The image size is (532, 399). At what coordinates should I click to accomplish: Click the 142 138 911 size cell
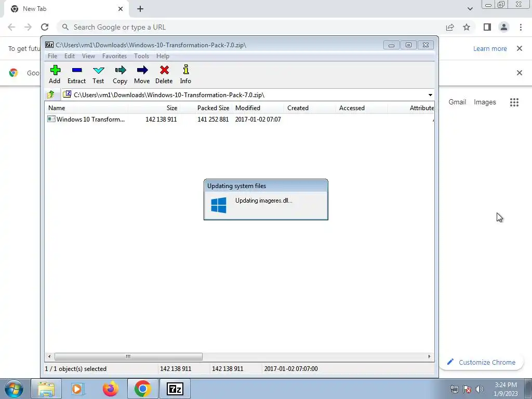pos(161,119)
